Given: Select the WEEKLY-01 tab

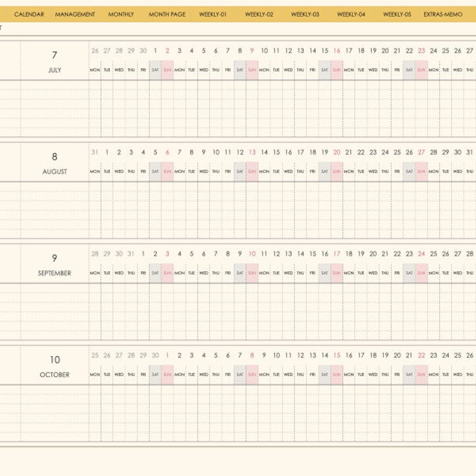Looking at the screenshot, I should coord(213,14).
